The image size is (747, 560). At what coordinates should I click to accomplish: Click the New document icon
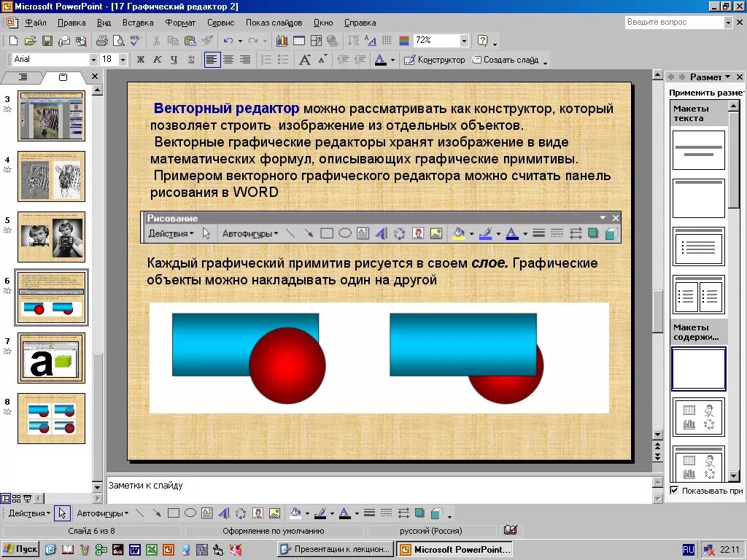tap(13, 41)
